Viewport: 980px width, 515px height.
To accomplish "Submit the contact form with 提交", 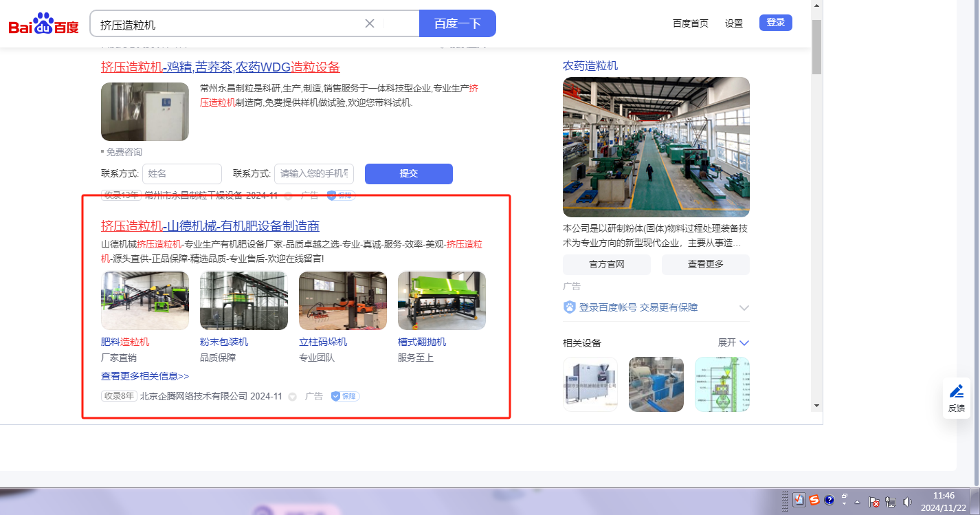I will (x=409, y=173).
